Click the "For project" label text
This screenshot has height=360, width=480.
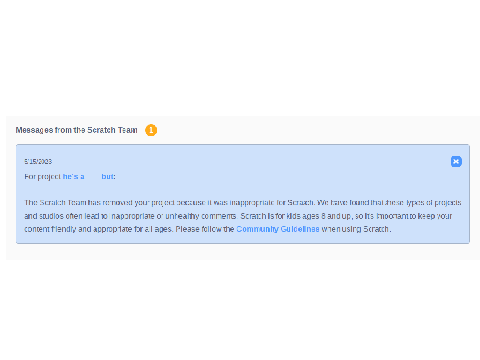[42, 177]
